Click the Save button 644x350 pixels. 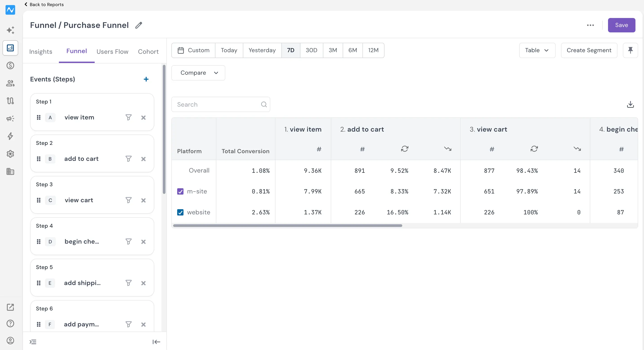[622, 25]
